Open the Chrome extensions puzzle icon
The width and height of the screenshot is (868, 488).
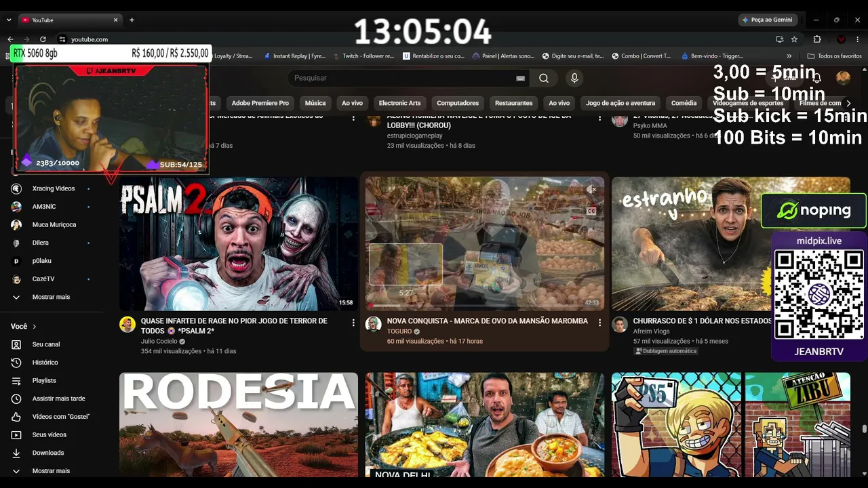[817, 39]
